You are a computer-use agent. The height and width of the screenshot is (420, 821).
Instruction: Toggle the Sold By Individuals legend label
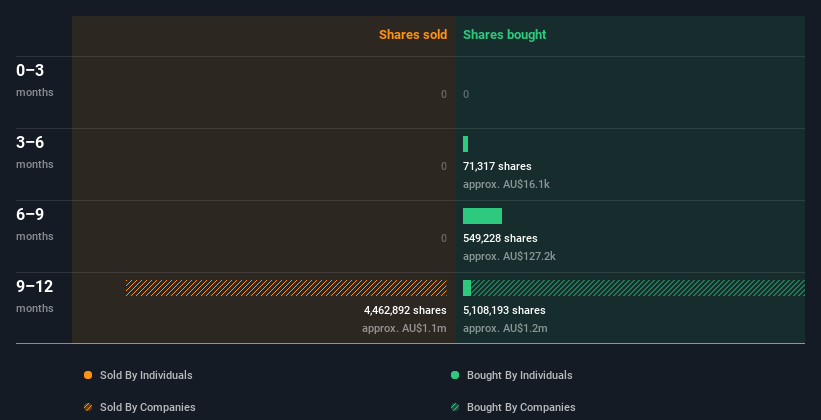click(x=146, y=375)
